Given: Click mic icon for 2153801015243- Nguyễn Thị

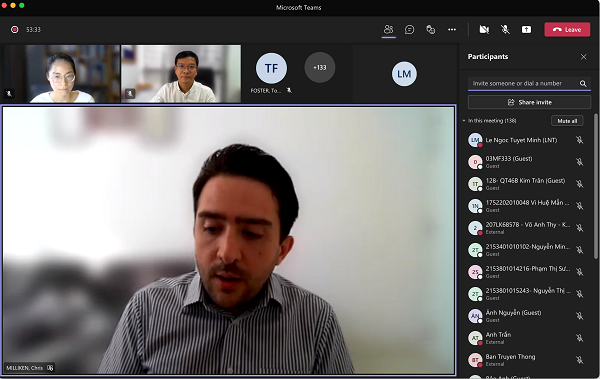Looking at the screenshot, I should pos(579,294).
